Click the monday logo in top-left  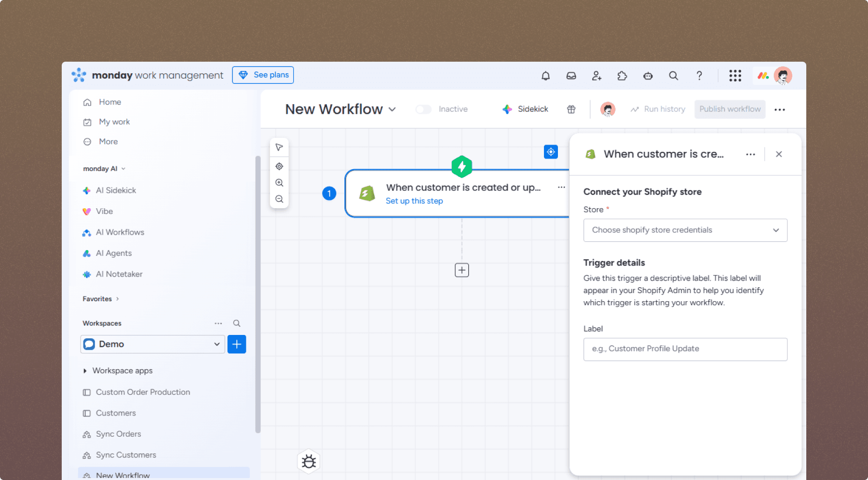(x=79, y=75)
